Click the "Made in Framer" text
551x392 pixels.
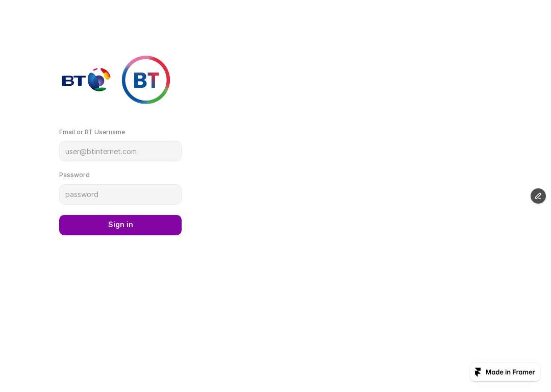tap(510, 372)
